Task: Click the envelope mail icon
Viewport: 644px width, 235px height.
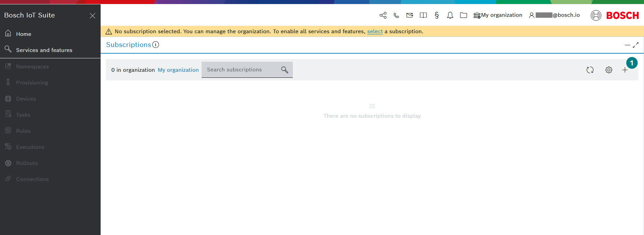Action: tap(410, 15)
